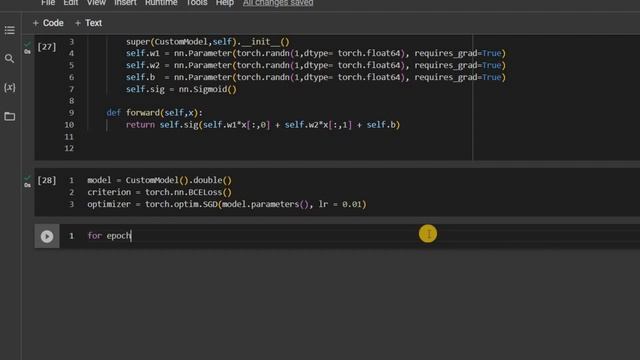Open the Help menu
Image resolution: width=640 pixels, height=360 pixels.
(x=225, y=3)
